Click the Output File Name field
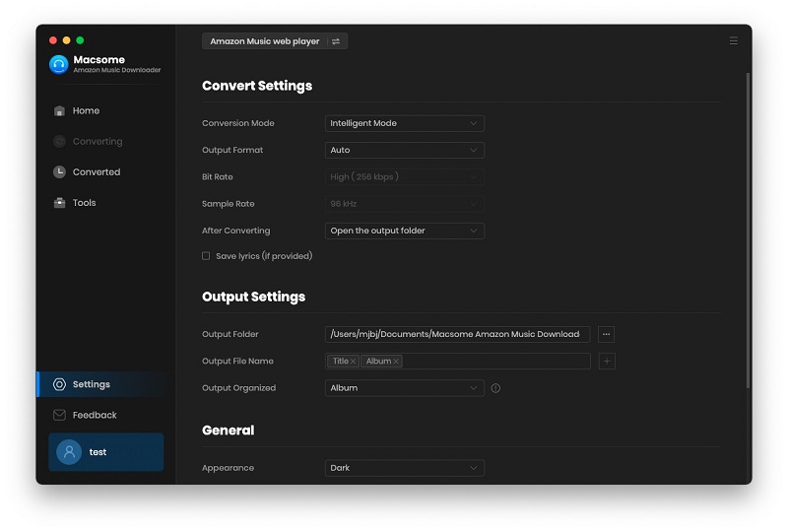 coord(457,361)
